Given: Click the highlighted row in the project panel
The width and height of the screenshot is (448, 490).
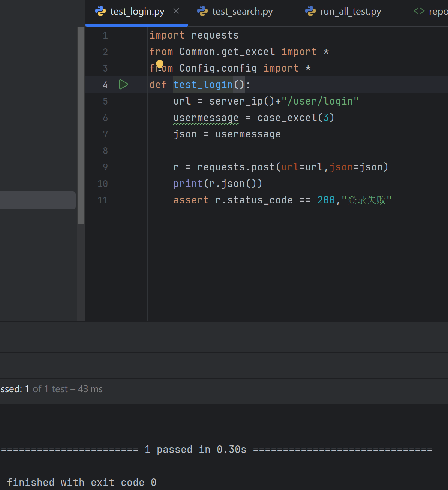Looking at the screenshot, I should point(37,200).
